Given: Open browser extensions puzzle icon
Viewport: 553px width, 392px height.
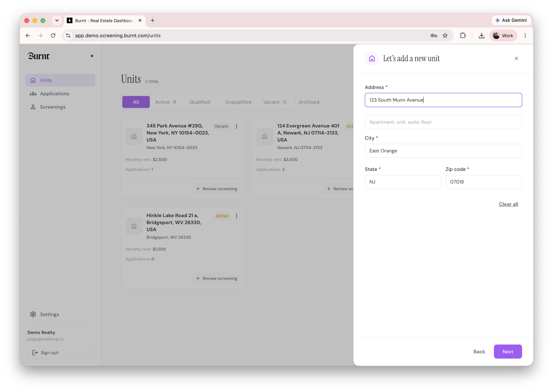Looking at the screenshot, I should tap(463, 36).
